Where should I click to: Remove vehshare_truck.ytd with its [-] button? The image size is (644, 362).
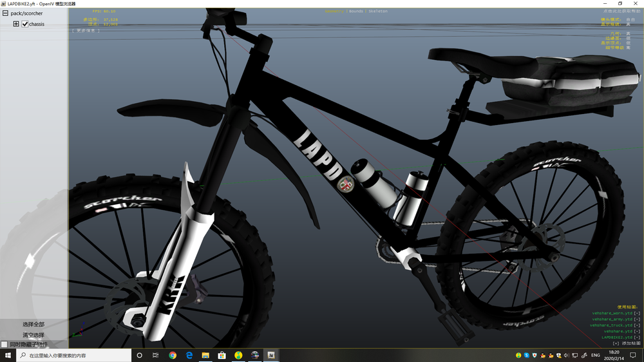coord(637,325)
